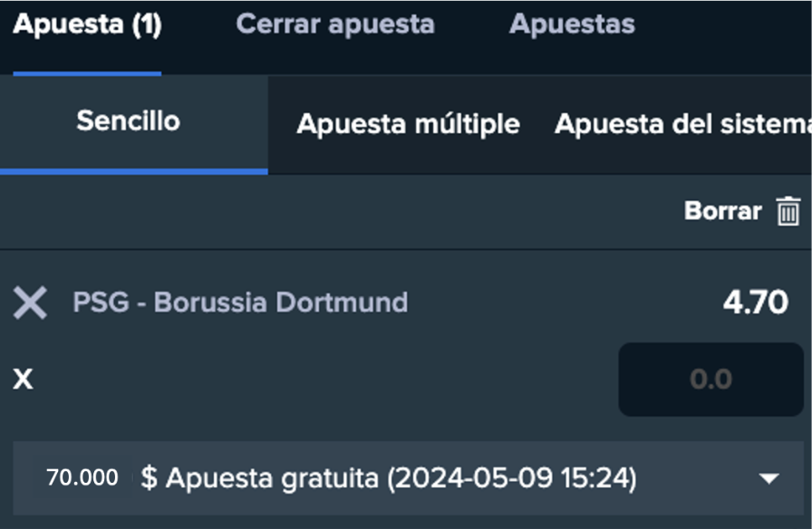This screenshot has width=812, height=529.
Task: Click the dollar sign before Apuesta gratuita
Action: point(148,478)
